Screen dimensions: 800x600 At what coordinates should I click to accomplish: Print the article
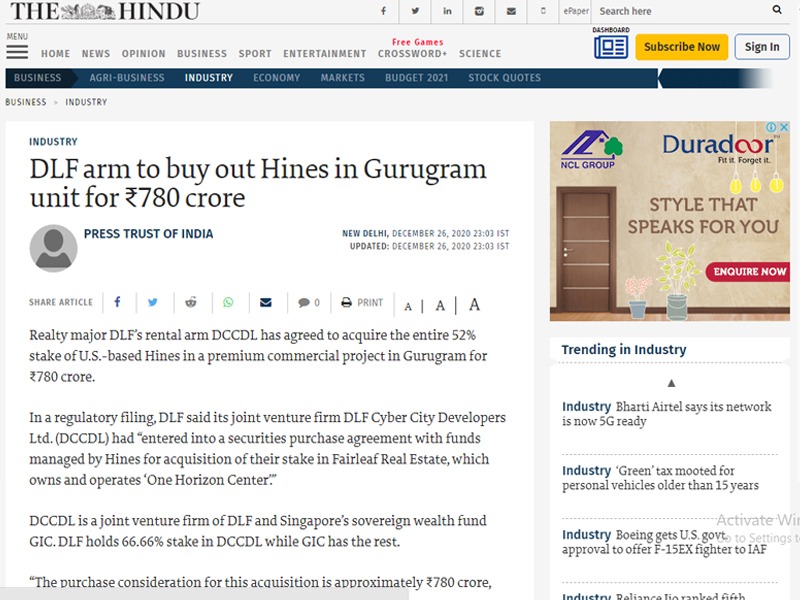tap(362, 303)
